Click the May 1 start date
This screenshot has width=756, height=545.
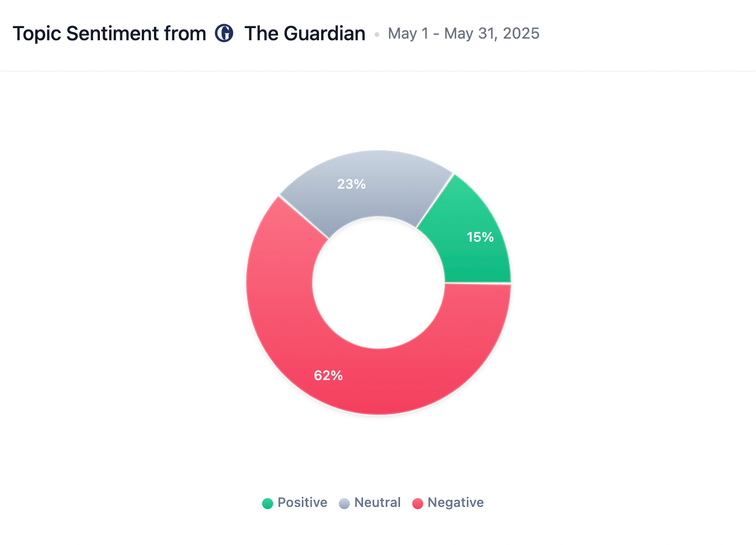(x=408, y=34)
